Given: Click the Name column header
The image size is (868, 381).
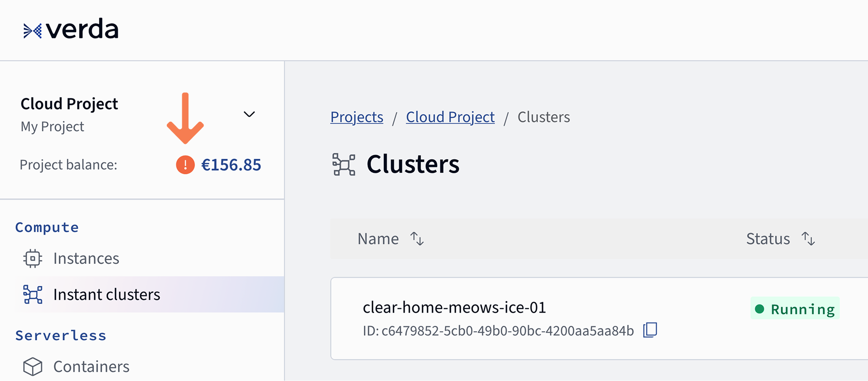Looking at the screenshot, I should tap(378, 238).
